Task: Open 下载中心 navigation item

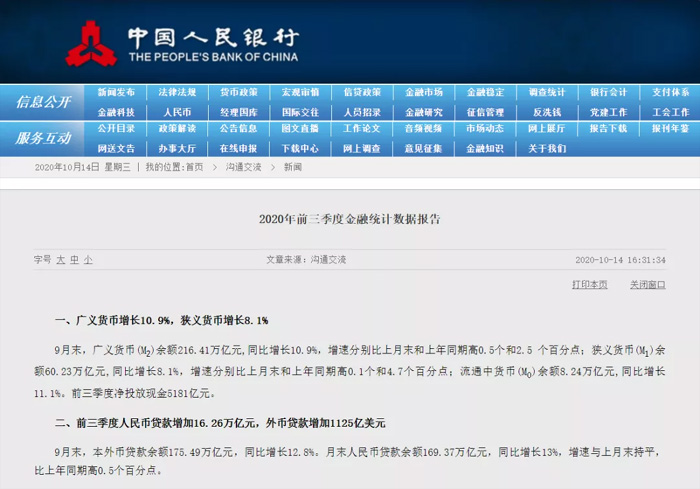Action: tap(300, 148)
